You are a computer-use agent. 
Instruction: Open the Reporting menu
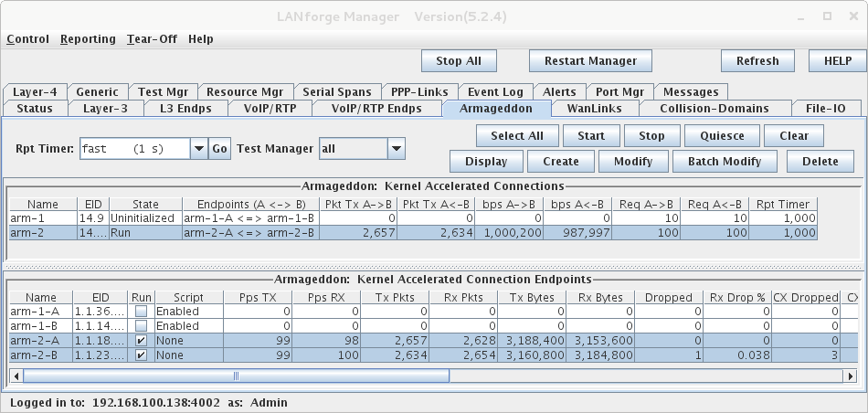(88, 39)
